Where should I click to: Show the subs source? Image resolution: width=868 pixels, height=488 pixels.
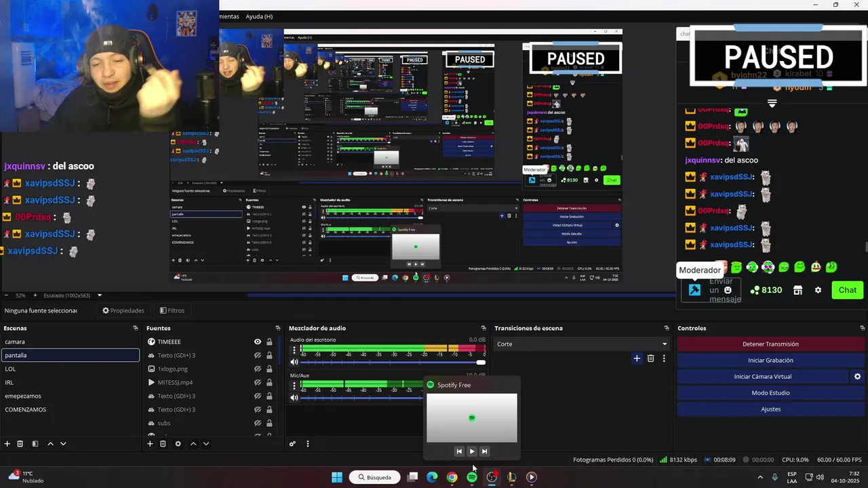(258, 423)
